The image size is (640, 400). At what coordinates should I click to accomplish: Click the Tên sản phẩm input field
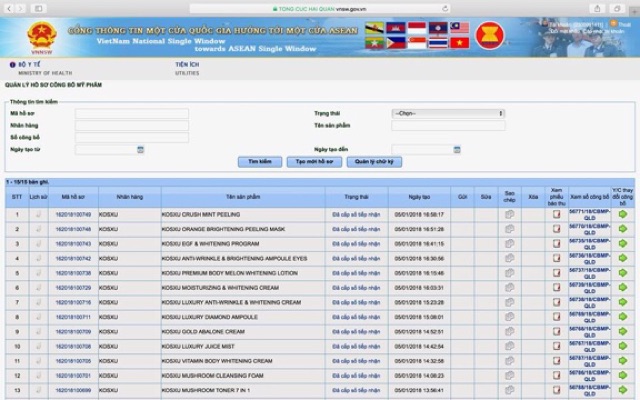tap(448, 126)
